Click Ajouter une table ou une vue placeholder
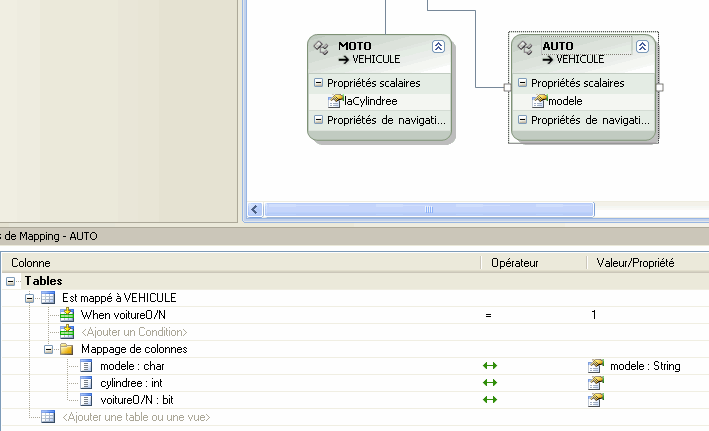 click(136, 417)
